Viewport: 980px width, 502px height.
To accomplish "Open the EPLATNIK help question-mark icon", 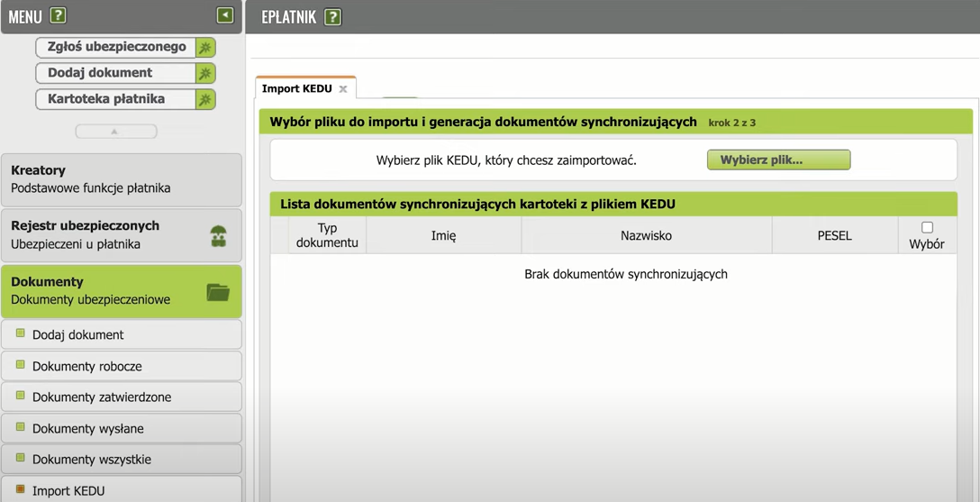I will [x=333, y=17].
